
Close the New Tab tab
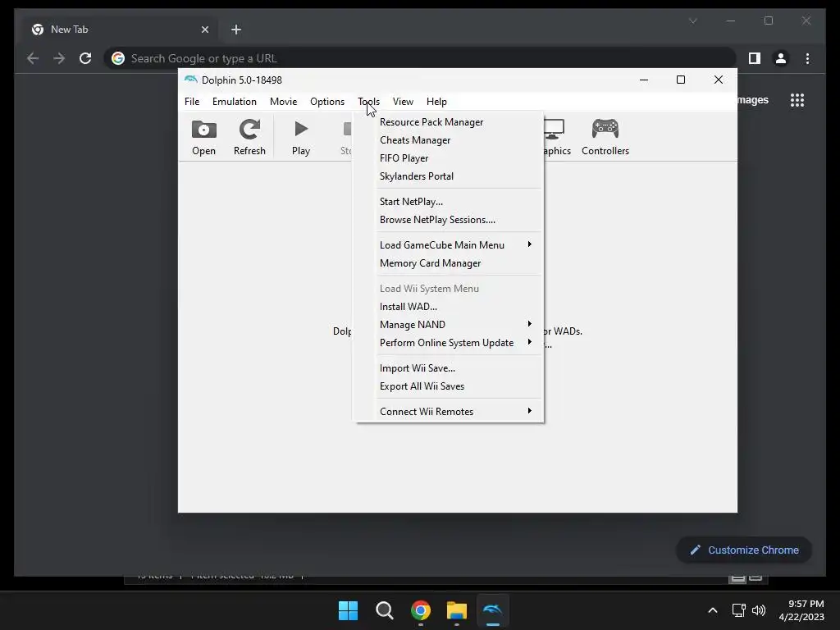click(204, 30)
